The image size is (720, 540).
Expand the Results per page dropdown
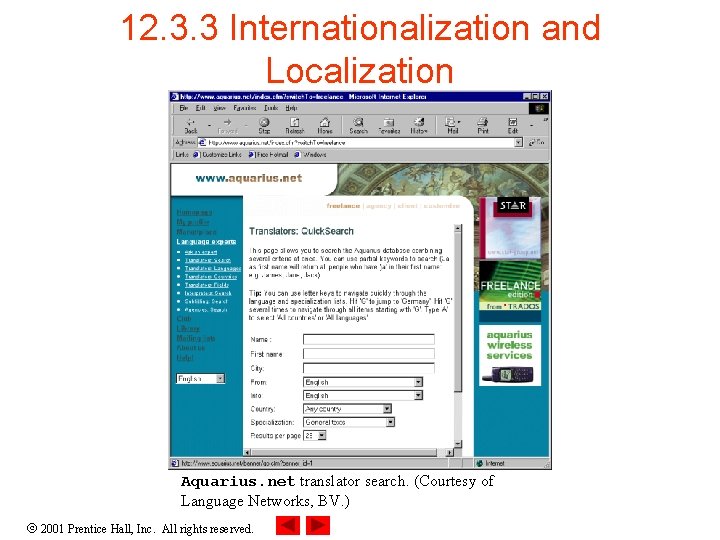pyautogui.click(x=322, y=435)
